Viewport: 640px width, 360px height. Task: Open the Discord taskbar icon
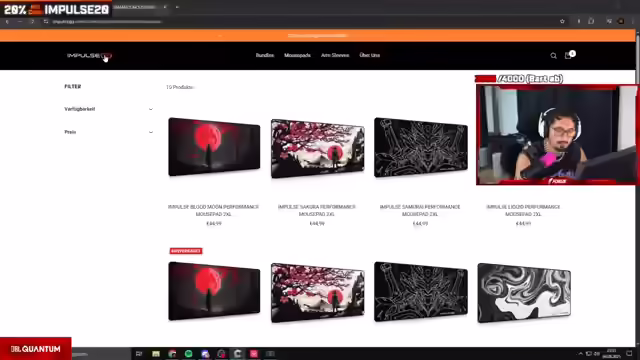click(x=205, y=354)
